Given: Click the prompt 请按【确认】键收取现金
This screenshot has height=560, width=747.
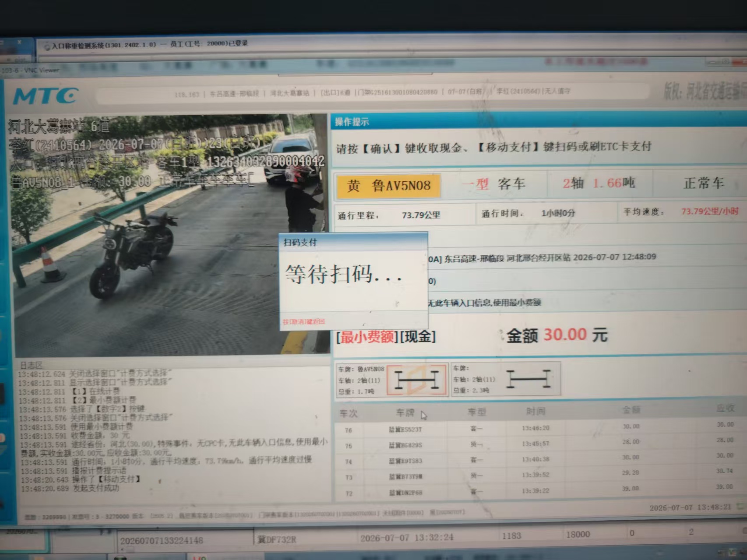Looking at the screenshot, I should click(x=494, y=148).
